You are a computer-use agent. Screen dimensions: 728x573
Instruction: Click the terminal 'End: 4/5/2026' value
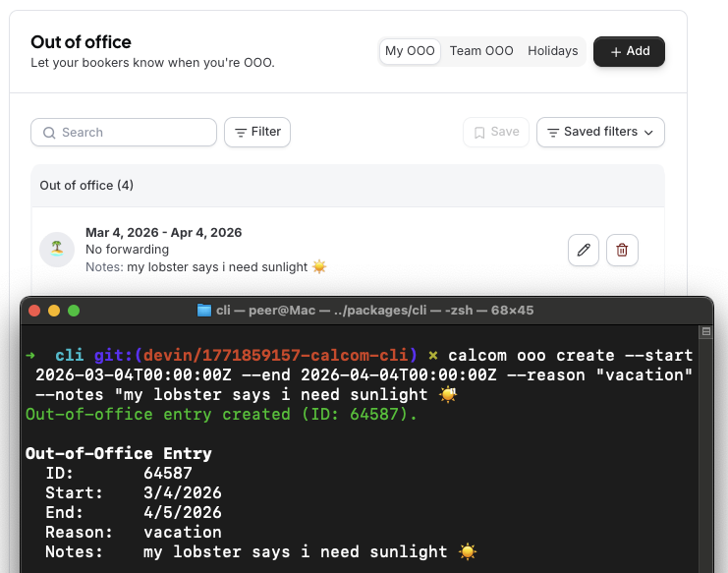(x=183, y=512)
